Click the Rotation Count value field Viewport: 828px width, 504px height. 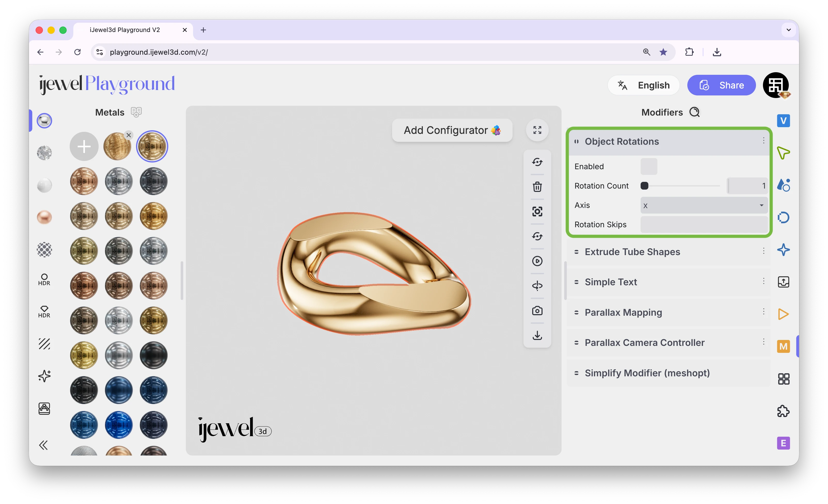point(747,186)
